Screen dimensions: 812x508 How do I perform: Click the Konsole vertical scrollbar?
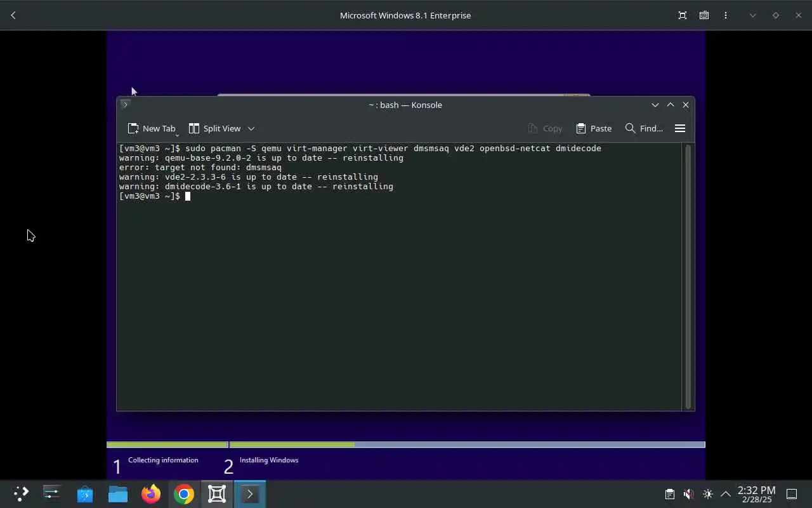click(x=688, y=276)
